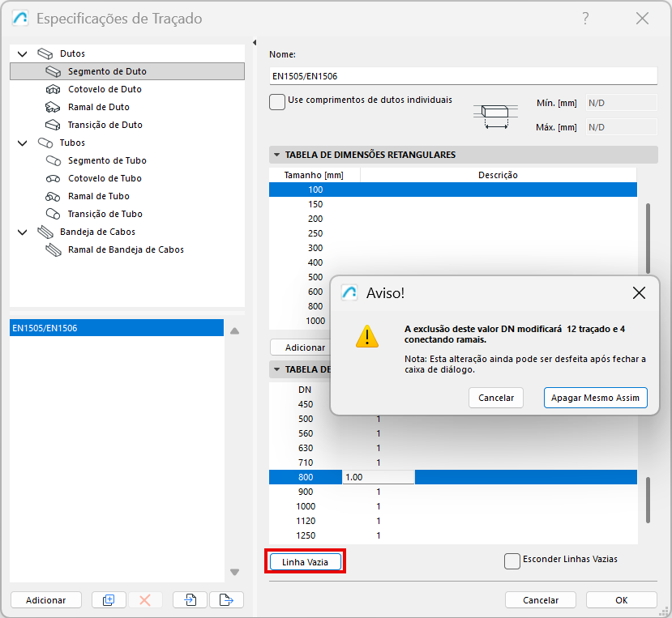
Task: Collapse Tabela de Dimensões Retangulares section
Action: point(277,155)
